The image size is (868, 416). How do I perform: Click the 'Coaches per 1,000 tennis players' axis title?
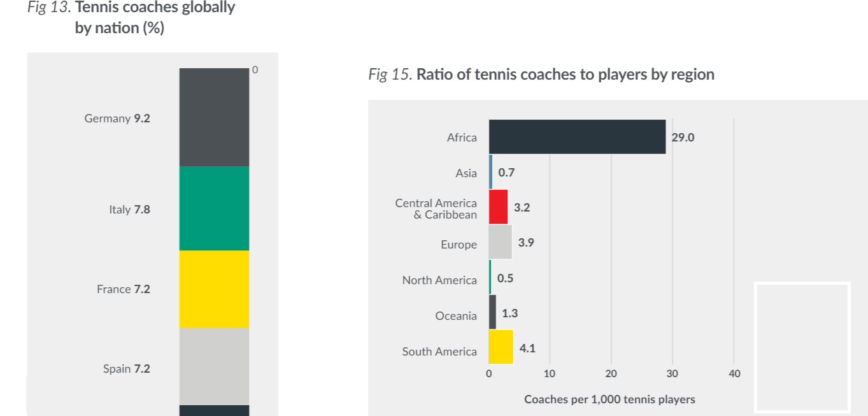[609, 399]
